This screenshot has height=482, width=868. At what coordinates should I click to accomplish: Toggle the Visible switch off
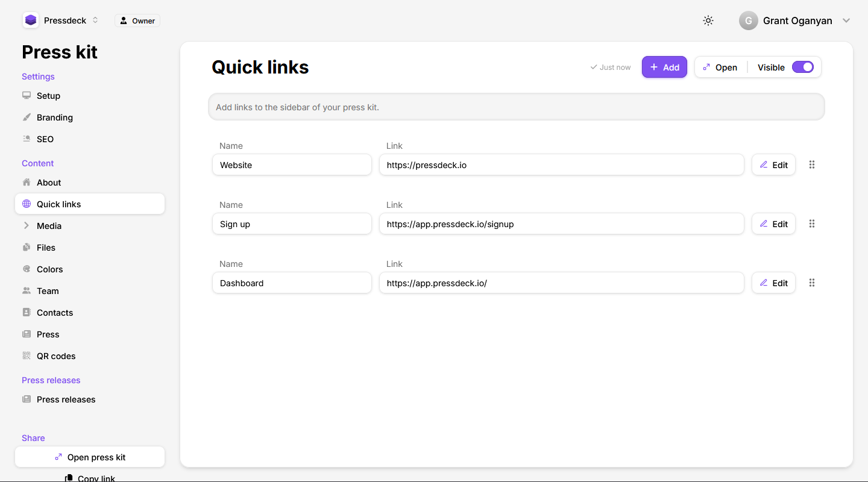(x=802, y=67)
